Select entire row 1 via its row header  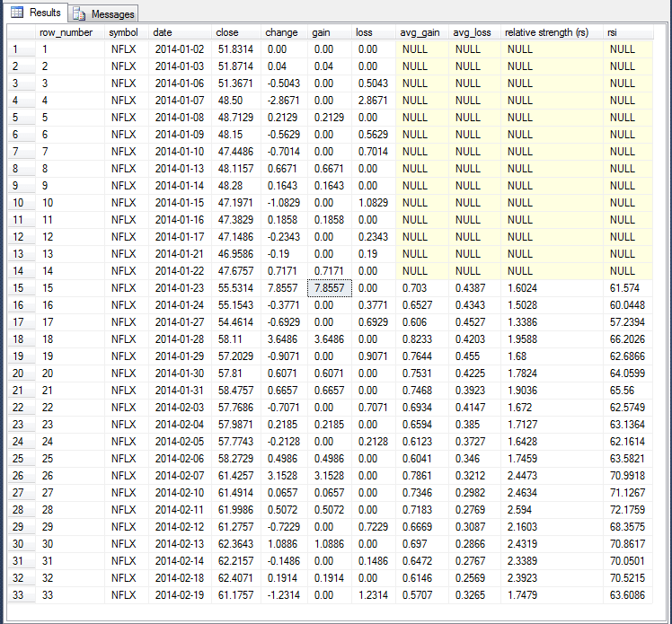[x=21, y=49]
